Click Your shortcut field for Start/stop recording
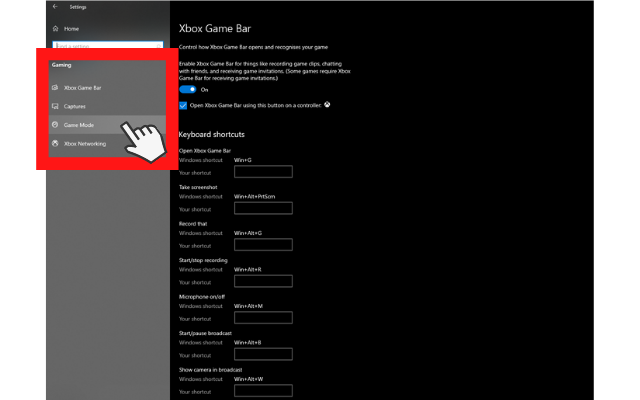This screenshot has width=640, height=400. click(263, 281)
